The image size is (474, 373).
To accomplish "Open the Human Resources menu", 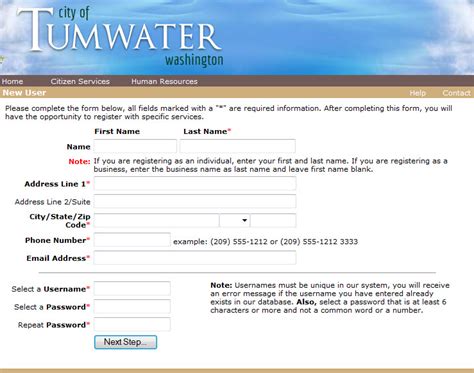I will pos(164,81).
